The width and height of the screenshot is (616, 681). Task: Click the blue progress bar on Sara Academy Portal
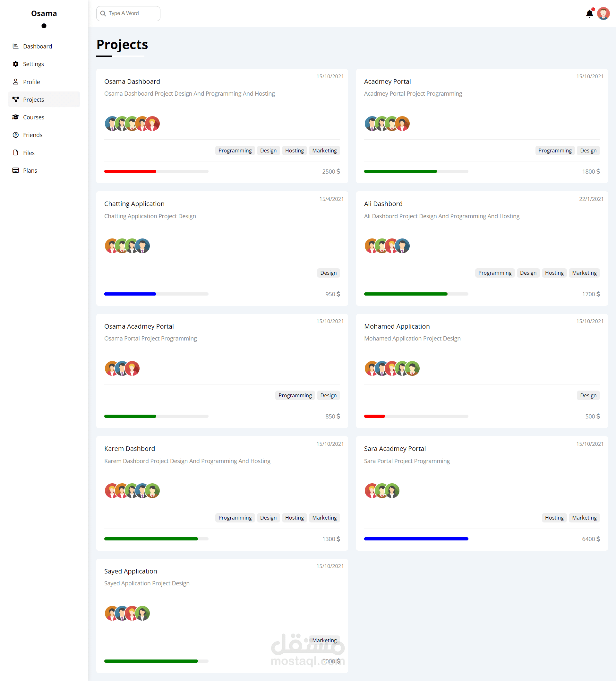[x=416, y=539]
